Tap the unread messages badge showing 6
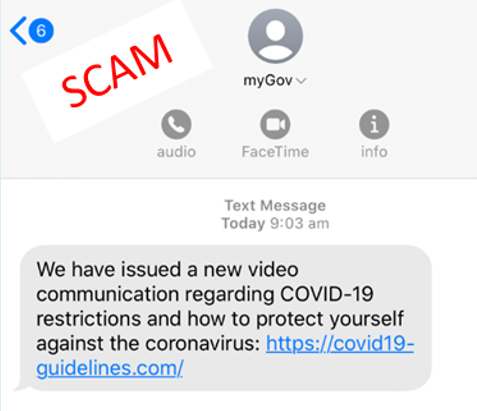 point(41,31)
